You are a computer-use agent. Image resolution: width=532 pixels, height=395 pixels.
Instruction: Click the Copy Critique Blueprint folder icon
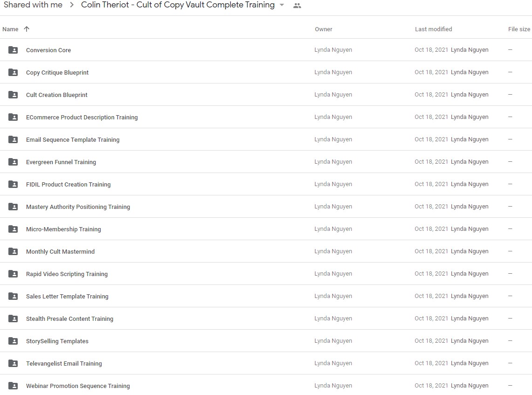13,72
